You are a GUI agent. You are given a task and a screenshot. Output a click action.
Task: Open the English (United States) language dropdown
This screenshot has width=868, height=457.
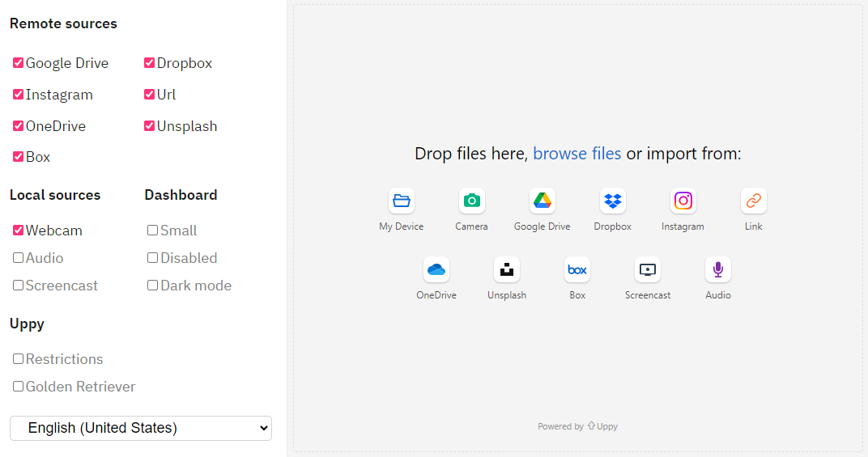(x=141, y=429)
